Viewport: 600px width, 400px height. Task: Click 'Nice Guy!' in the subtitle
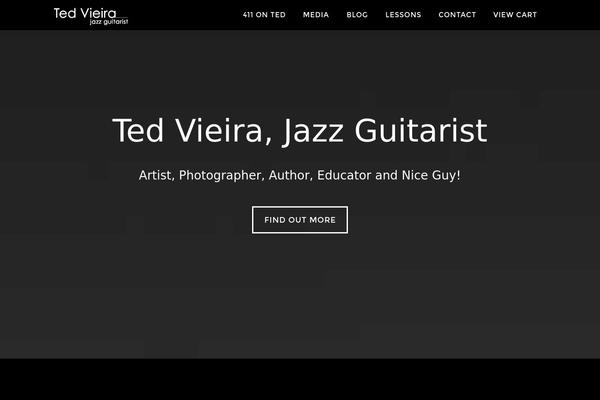click(431, 175)
